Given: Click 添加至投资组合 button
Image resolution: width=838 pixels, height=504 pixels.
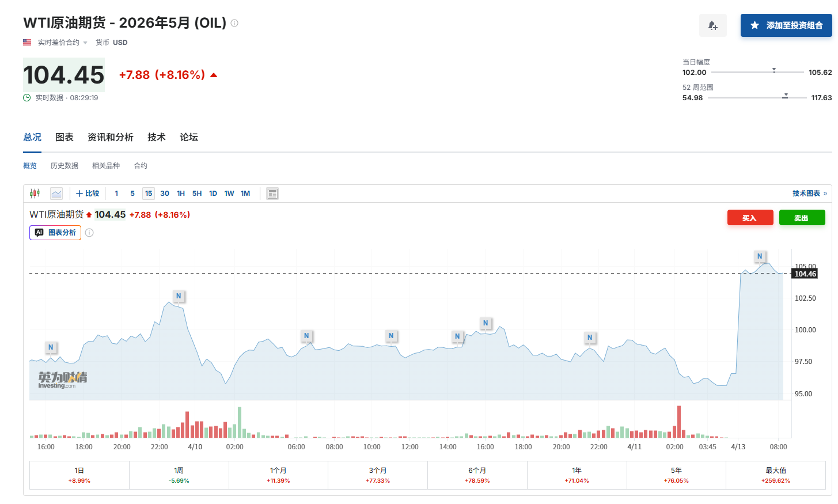Looking at the screenshot, I should (x=786, y=25).
